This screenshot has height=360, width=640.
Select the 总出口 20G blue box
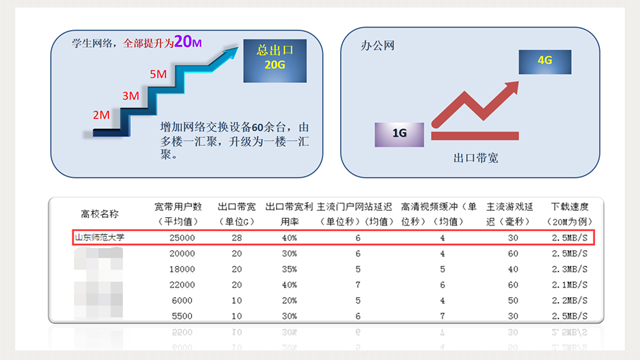(275, 61)
